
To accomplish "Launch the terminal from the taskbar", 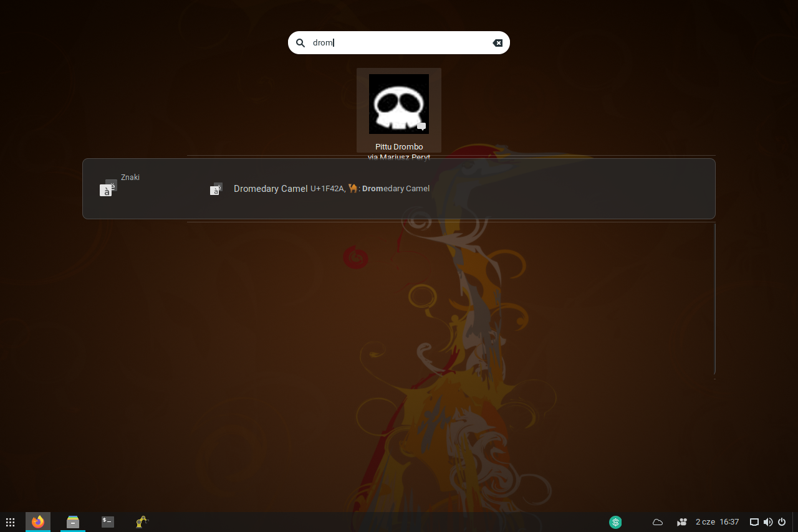I will click(x=108, y=522).
